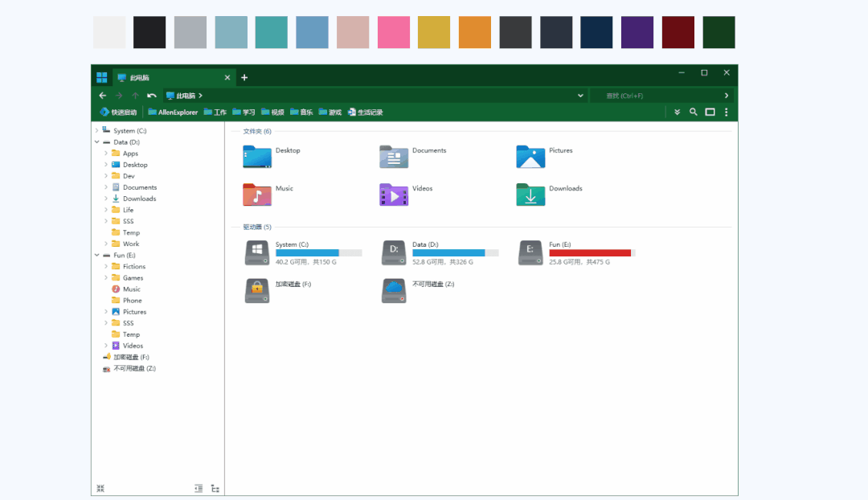Close the current explorer tab
This screenshot has width=868, height=500.
point(227,77)
